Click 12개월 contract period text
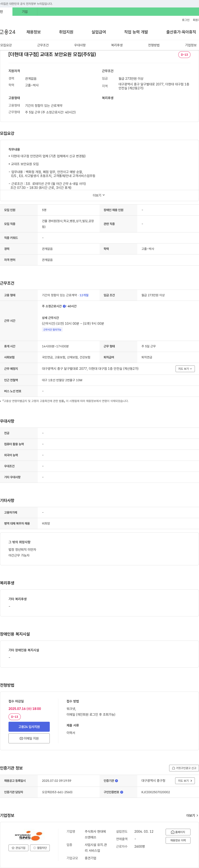The height and width of the screenshot is (868, 199). 84,295
